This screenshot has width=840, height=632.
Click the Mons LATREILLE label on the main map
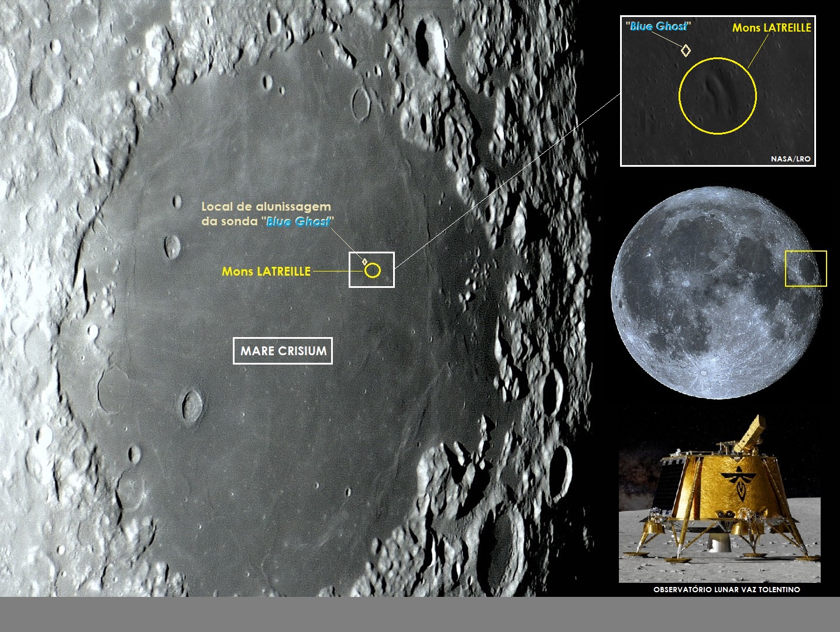[x=266, y=272]
